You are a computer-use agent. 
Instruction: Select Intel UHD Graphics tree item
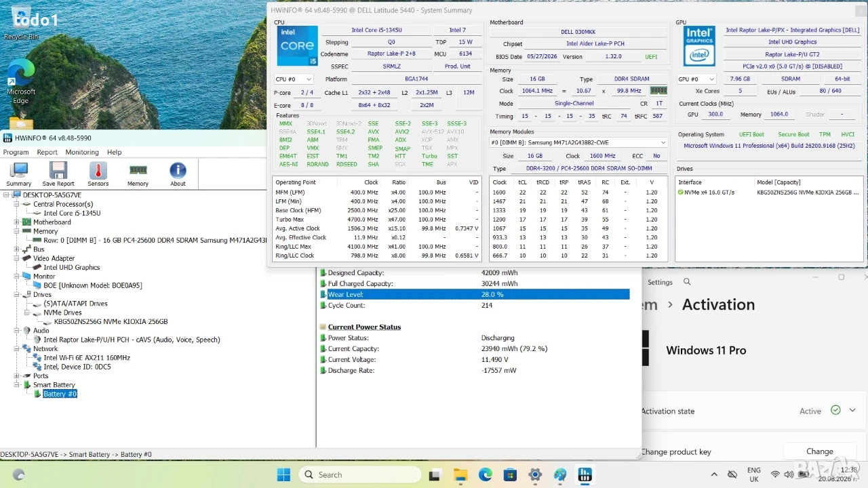pyautogui.click(x=72, y=267)
